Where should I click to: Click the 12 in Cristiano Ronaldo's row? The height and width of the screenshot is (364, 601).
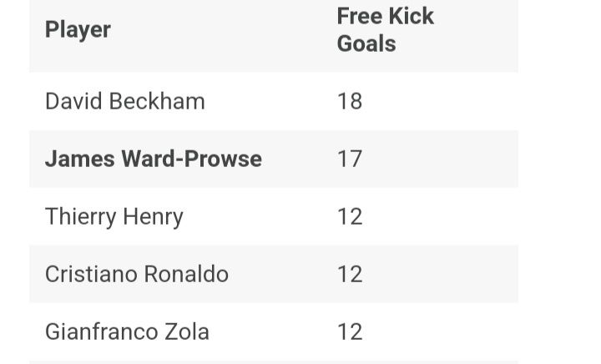pos(350,274)
